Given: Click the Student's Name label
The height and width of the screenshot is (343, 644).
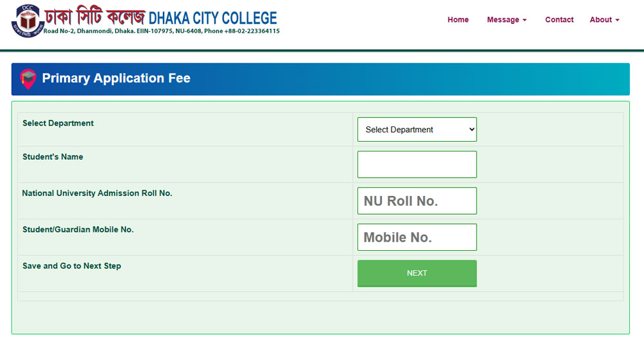Looking at the screenshot, I should tap(53, 157).
